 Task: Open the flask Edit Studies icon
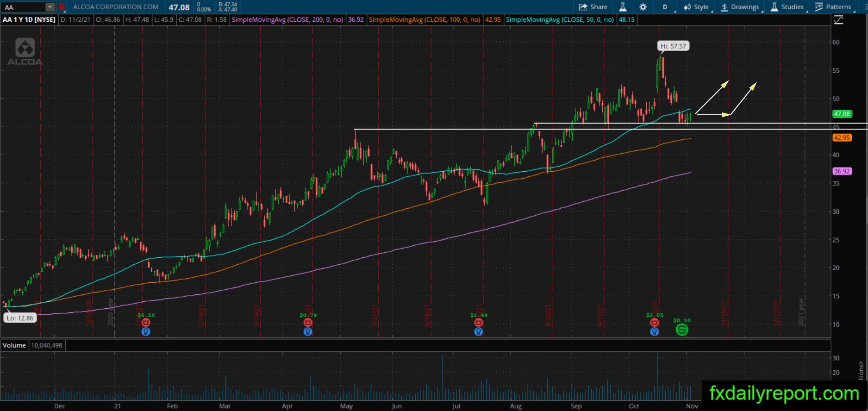[x=623, y=7]
